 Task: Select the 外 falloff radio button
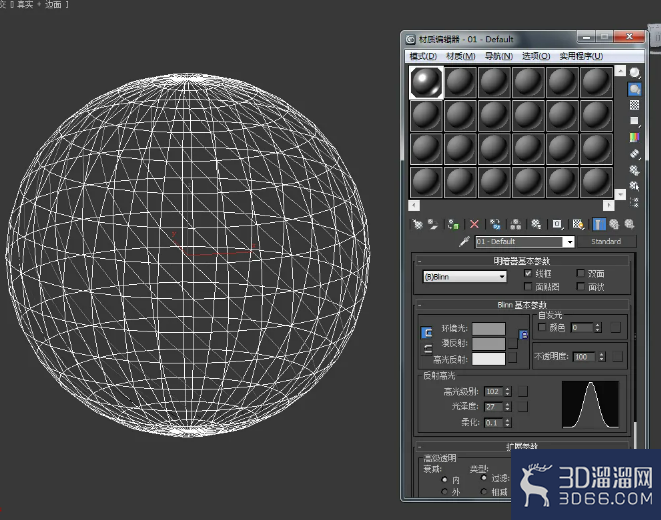pos(444,491)
